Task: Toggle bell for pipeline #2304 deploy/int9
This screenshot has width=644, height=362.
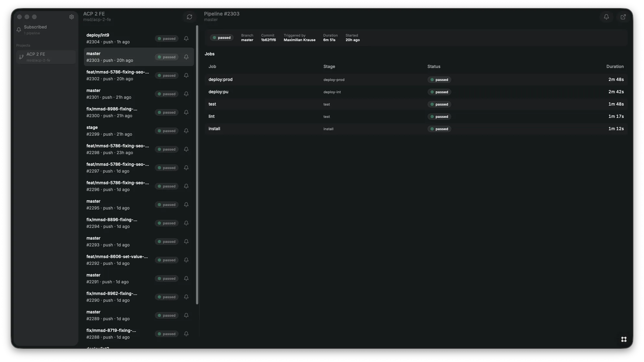Action: [186, 39]
